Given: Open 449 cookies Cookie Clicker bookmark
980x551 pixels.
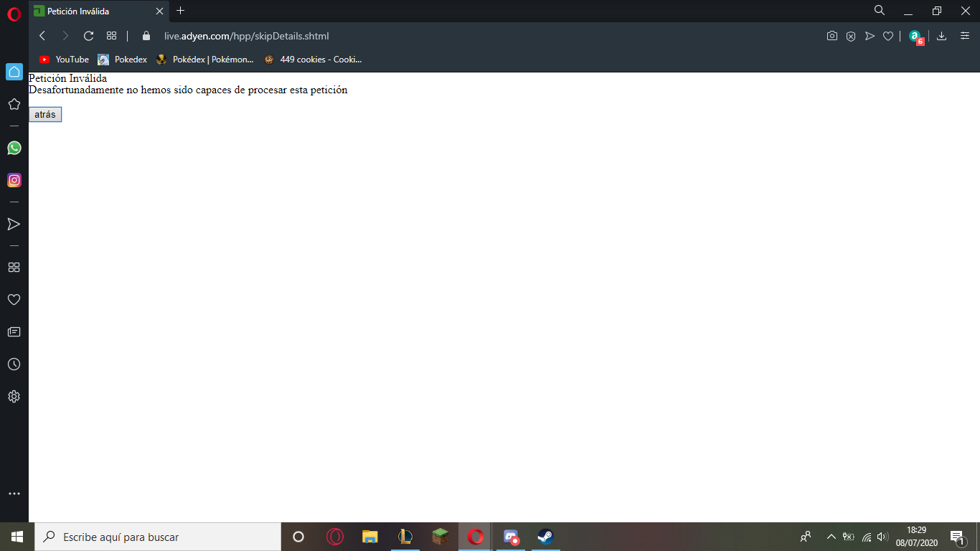Looking at the screenshot, I should click(313, 60).
